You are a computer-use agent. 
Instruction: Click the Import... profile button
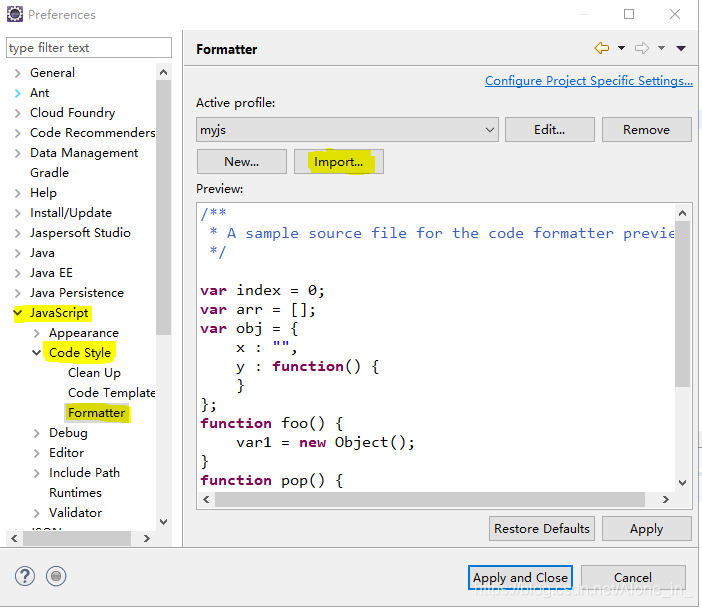coord(338,162)
